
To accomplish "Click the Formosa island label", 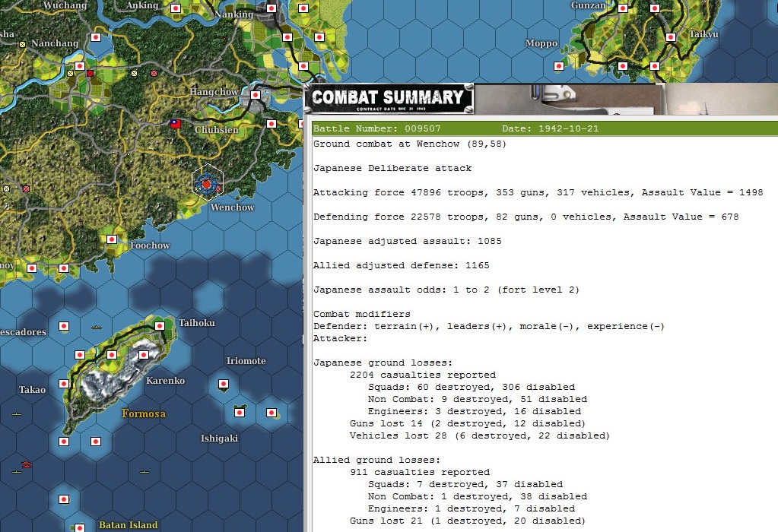I will pyautogui.click(x=144, y=413).
